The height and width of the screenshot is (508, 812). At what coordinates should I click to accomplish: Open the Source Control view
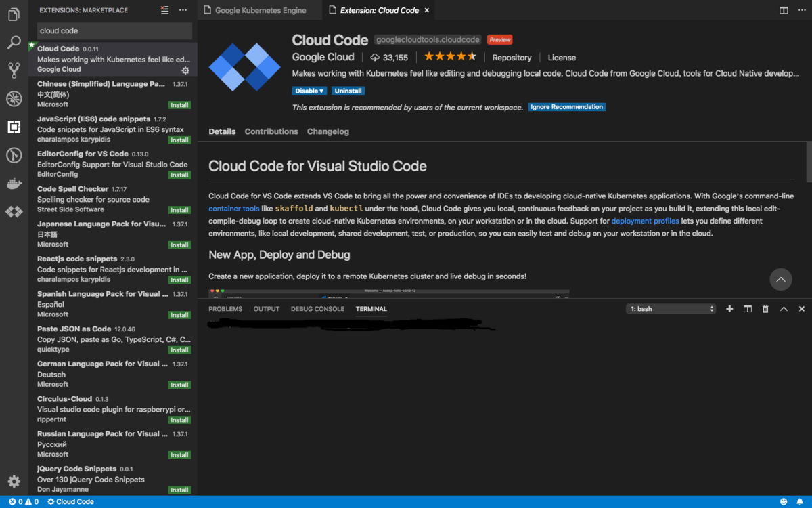click(14, 70)
